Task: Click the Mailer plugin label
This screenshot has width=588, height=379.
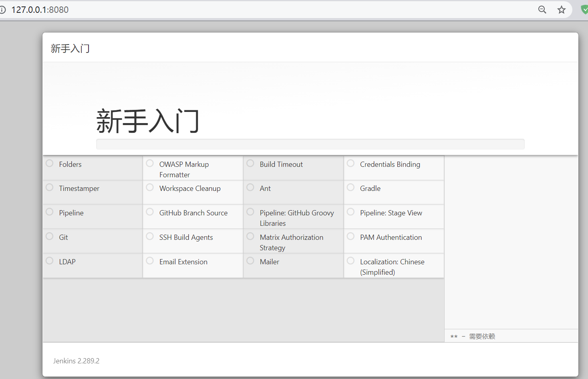Action: coord(270,262)
